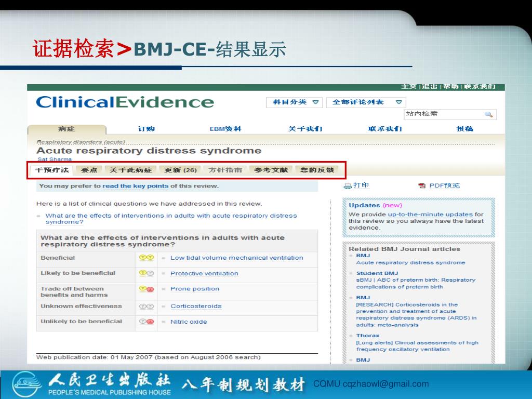Click the Likely to be beneficial rating icon
The height and width of the screenshot is (399, 532).
[x=146, y=273]
